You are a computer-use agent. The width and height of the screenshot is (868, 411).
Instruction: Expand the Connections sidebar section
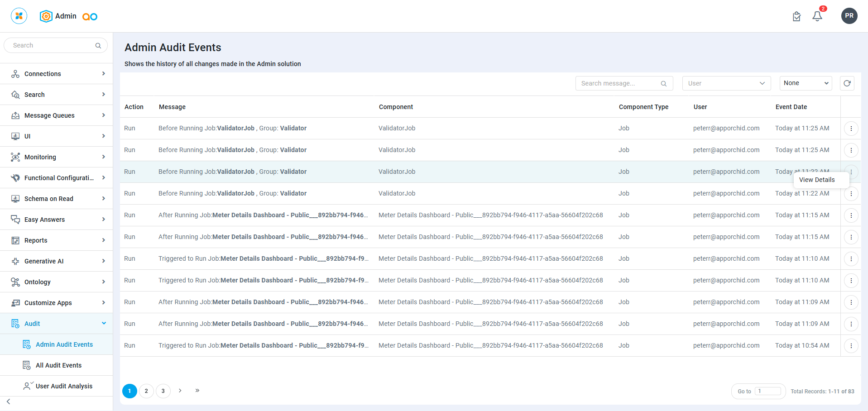coord(56,74)
